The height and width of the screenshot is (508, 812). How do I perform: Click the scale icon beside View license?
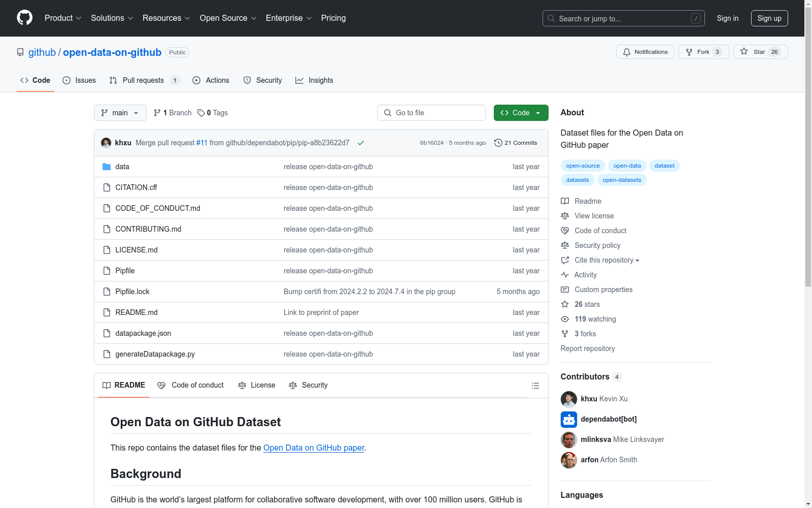(565, 216)
